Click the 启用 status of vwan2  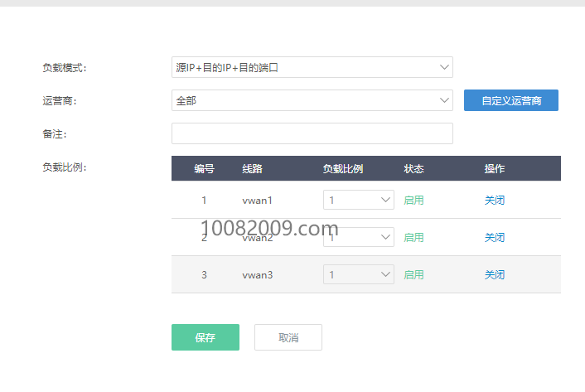tap(413, 237)
